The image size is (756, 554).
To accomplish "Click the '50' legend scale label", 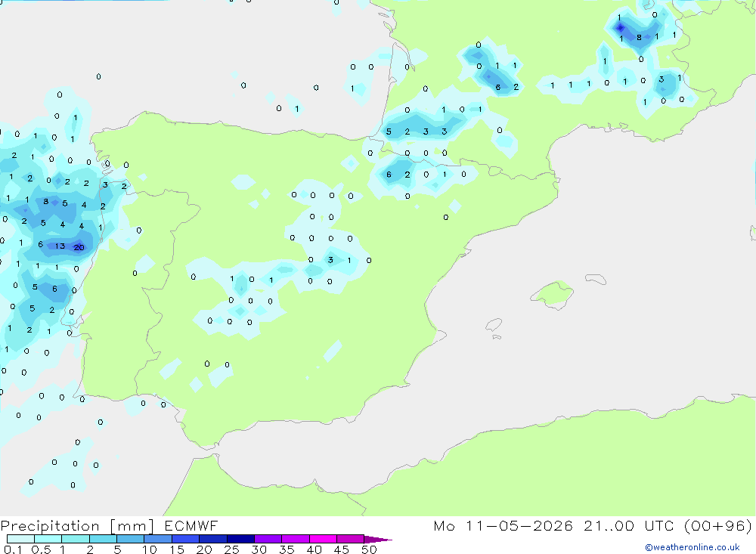I will point(370,549).
